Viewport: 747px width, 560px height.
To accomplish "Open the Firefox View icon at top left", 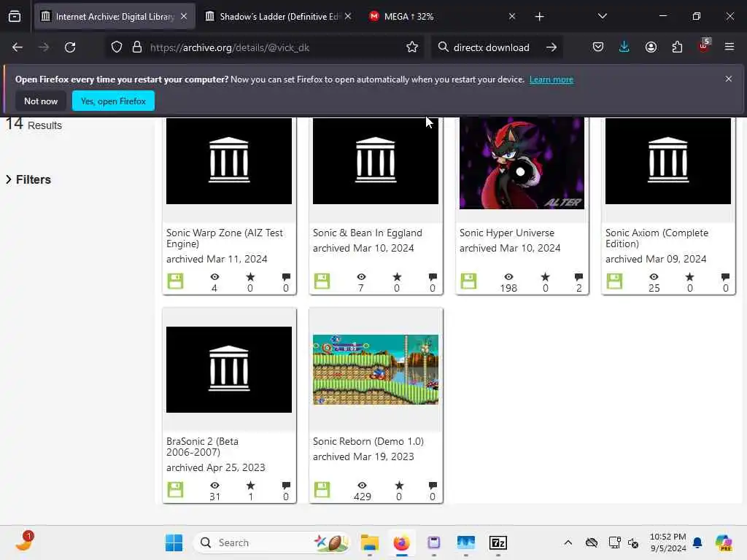I will (x=15, y=17).
